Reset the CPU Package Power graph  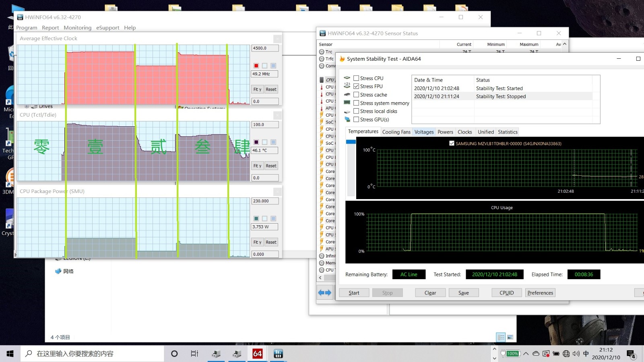click(271, 242)
